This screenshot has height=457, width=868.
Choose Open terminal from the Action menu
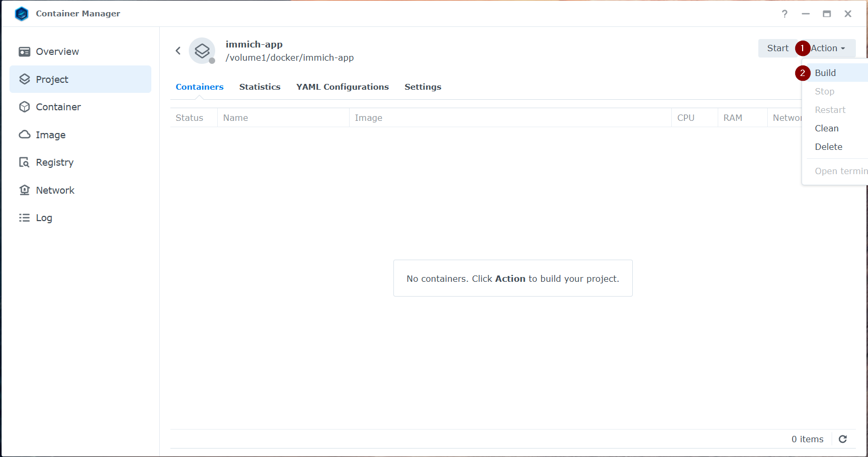tap(835, 171)
